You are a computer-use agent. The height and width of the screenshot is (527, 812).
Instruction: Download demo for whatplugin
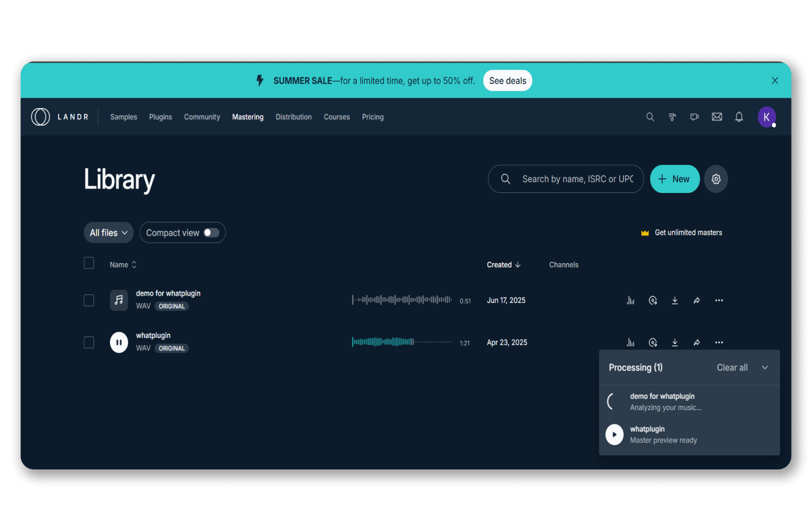675,300
